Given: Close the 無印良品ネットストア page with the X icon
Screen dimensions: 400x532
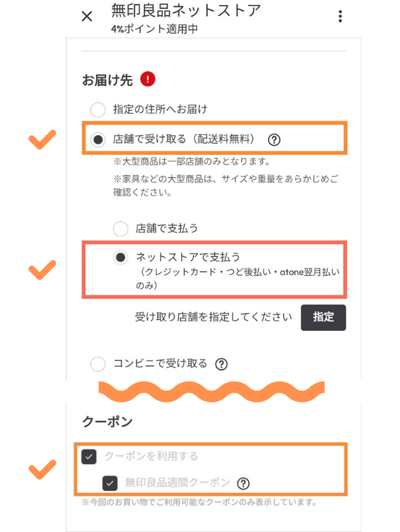Looking at the screenshot, I should (87, 16).
